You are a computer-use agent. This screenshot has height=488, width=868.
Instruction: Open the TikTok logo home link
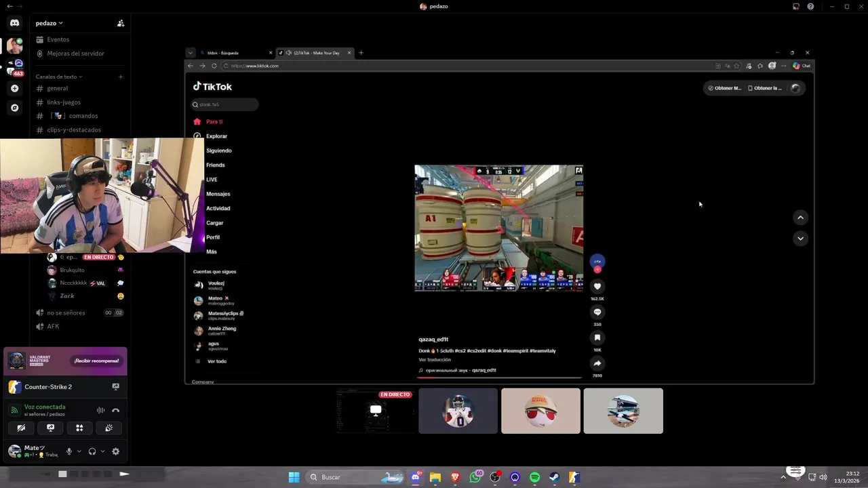(212, 87)
